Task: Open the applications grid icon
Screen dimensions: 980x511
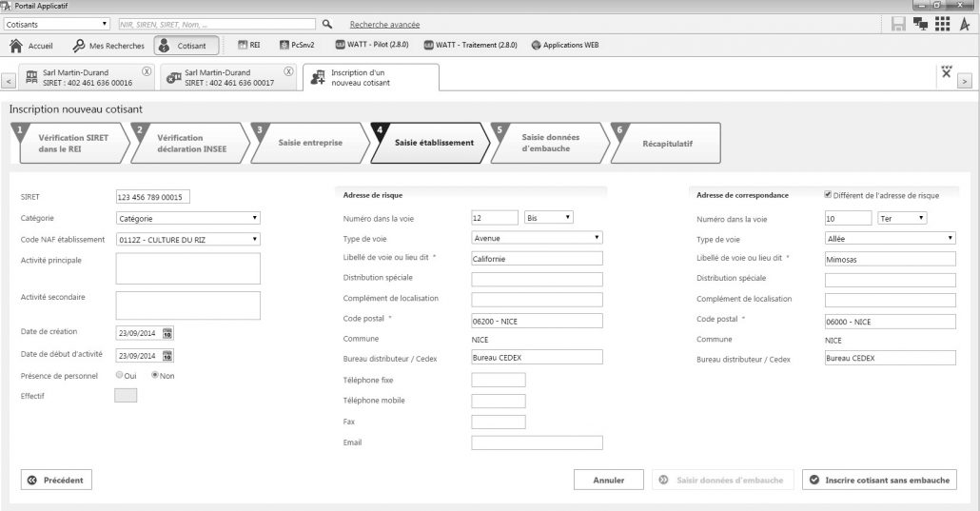Action: point(941,25)
